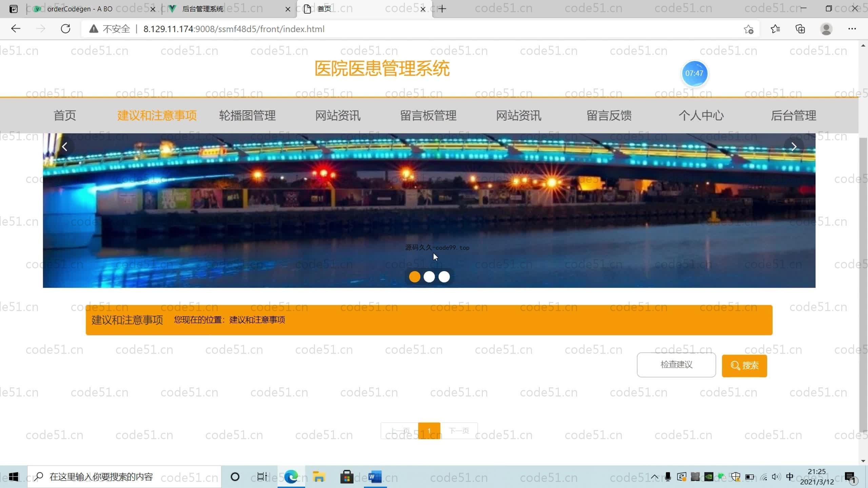Viewport: 868px width, 488px height.
Task: Click the orange 搜索 button
Action: click(744, 366)
